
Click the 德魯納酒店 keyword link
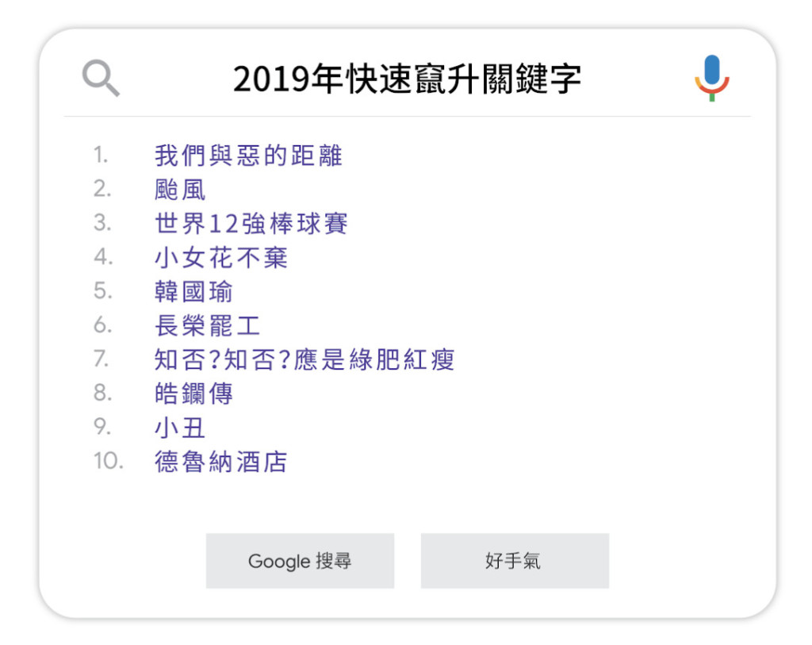220,462
